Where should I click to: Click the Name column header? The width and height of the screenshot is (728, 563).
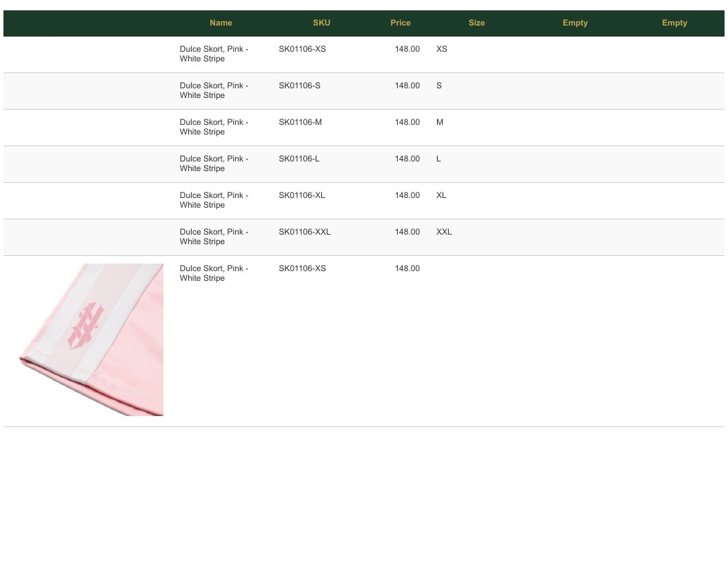pos(221,23)
